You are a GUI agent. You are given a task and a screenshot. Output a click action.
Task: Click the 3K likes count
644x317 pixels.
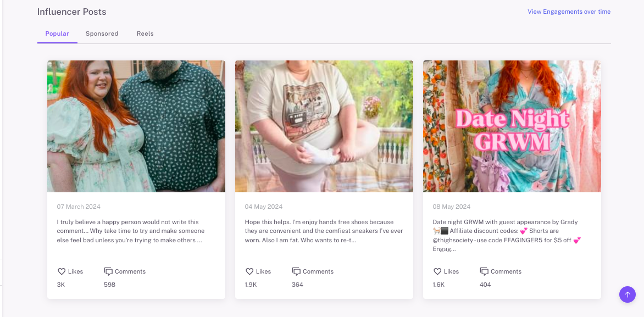(60, 285)
